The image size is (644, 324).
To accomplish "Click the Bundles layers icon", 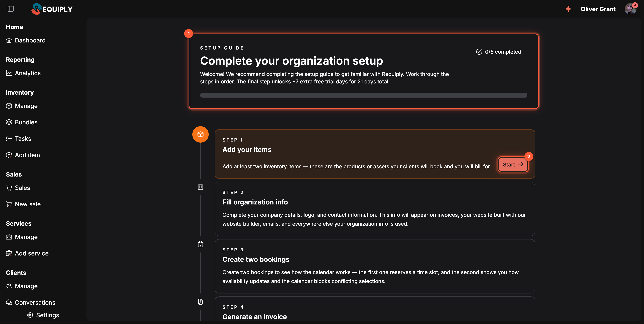I will (9, 122).
